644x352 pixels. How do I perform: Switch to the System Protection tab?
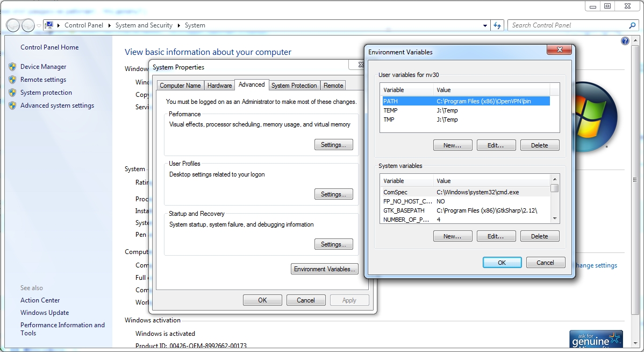294,86
